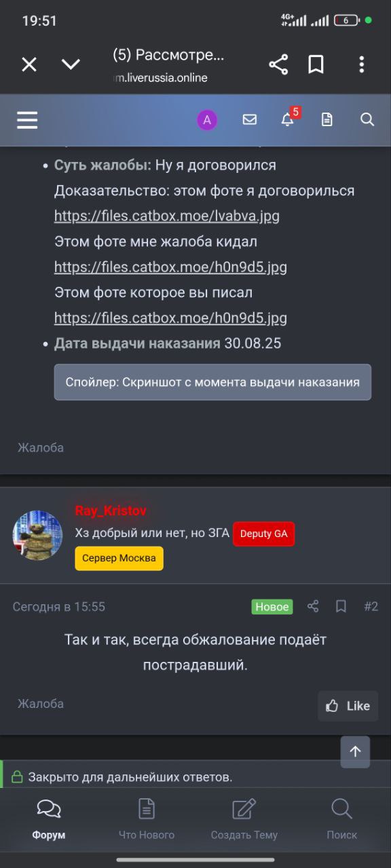Toggle bookmark on post #2
Viewport: 391px width, 868px height.
click(341, 606)
